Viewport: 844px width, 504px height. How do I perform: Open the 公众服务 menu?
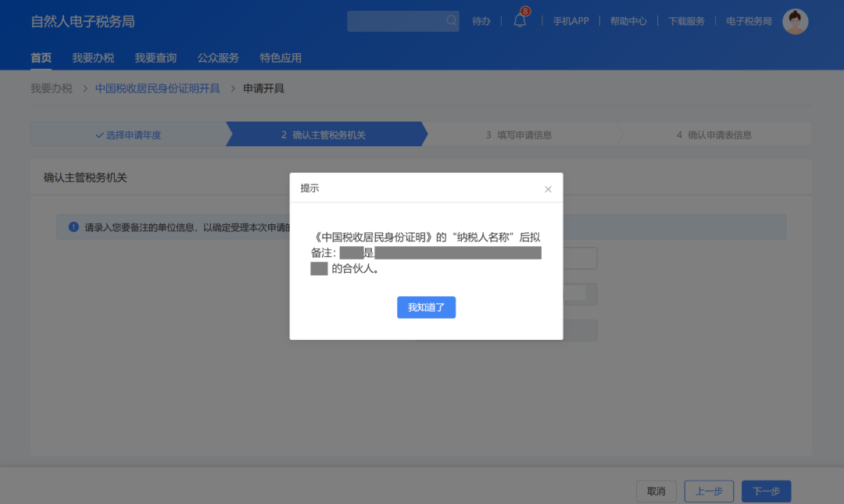click(218, 58)
